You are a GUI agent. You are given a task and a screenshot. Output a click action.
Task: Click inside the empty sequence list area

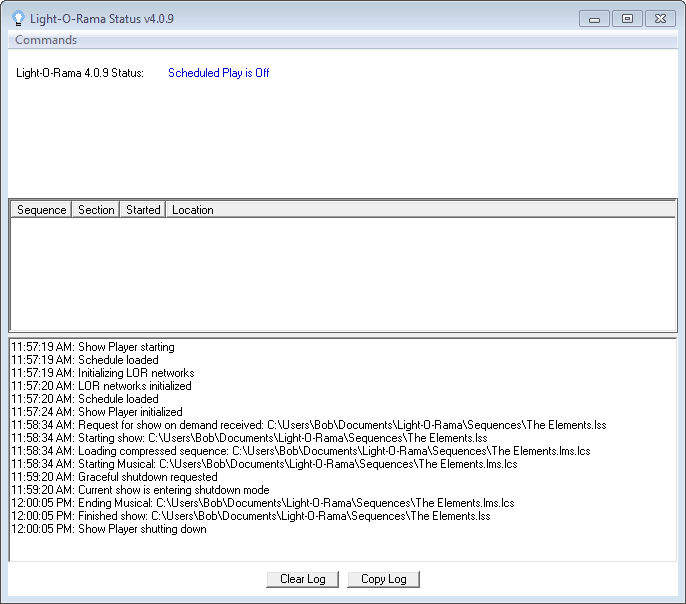click(342, 273)
